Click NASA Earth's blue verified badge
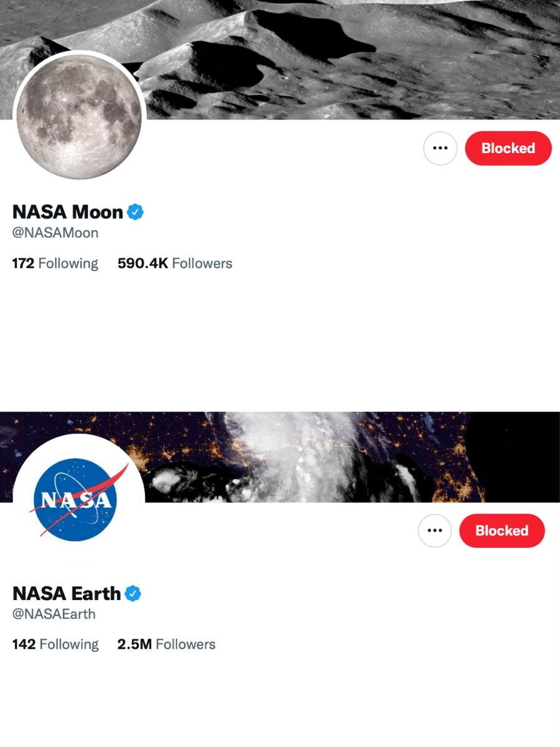The width and height of the screenshot is (560, 747). click(133, 593)
